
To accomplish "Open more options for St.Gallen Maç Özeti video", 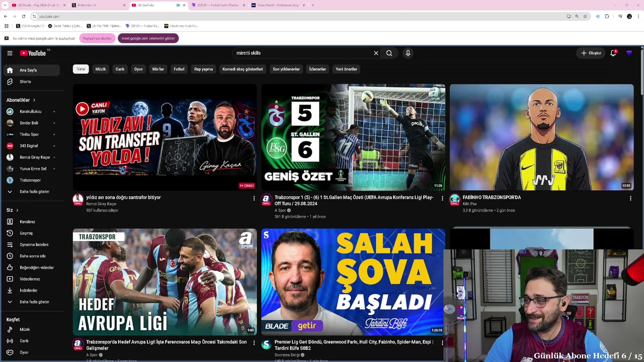I will (442, 199).
